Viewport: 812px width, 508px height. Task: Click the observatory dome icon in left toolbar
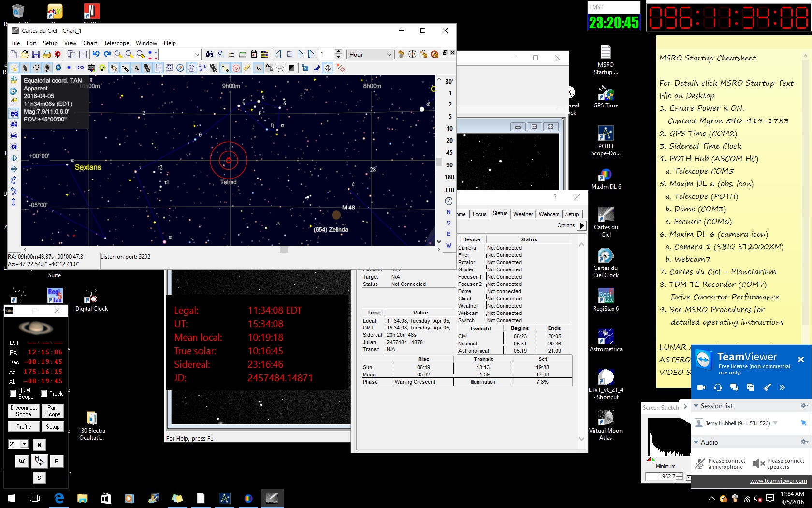click(14, 80)
